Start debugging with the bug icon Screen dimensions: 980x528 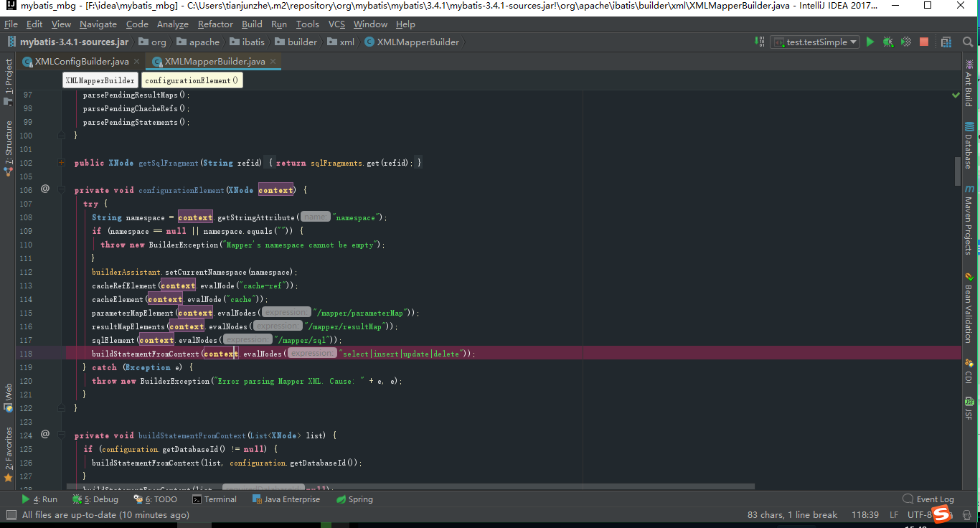(887, 42)
